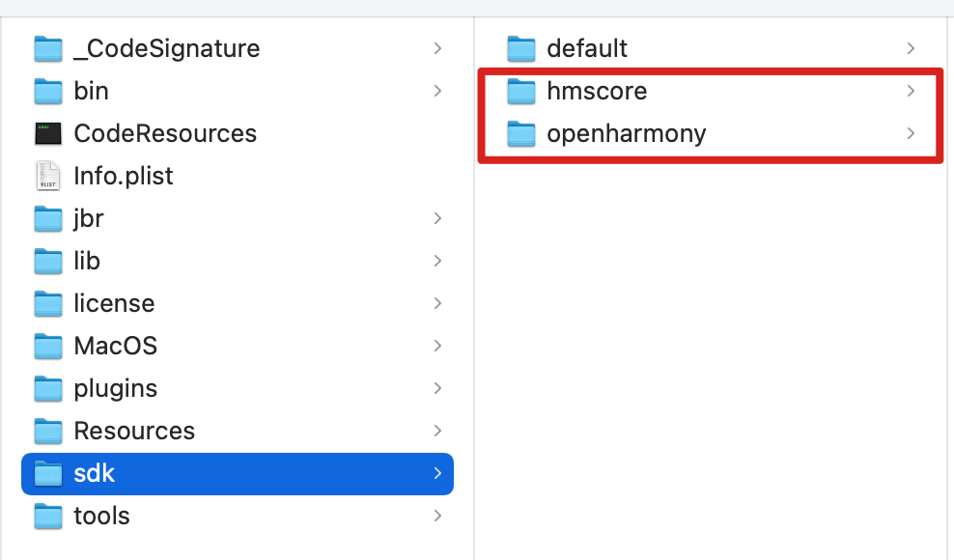Viewport: 954px width, 560px height.
Task: Expand the lib folder chevron
Action: pos(437,261)
